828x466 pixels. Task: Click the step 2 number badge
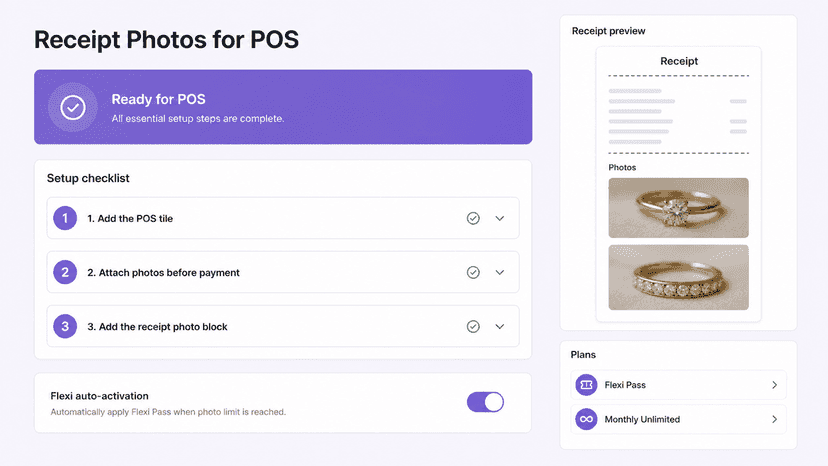click(65, 272)
